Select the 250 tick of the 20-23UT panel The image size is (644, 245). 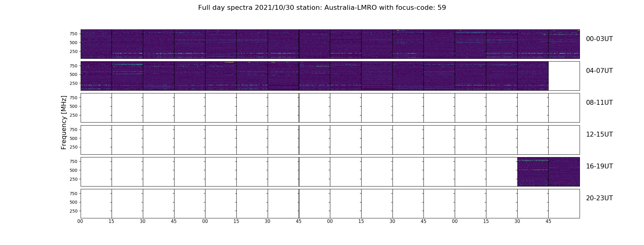click(74, 211)
